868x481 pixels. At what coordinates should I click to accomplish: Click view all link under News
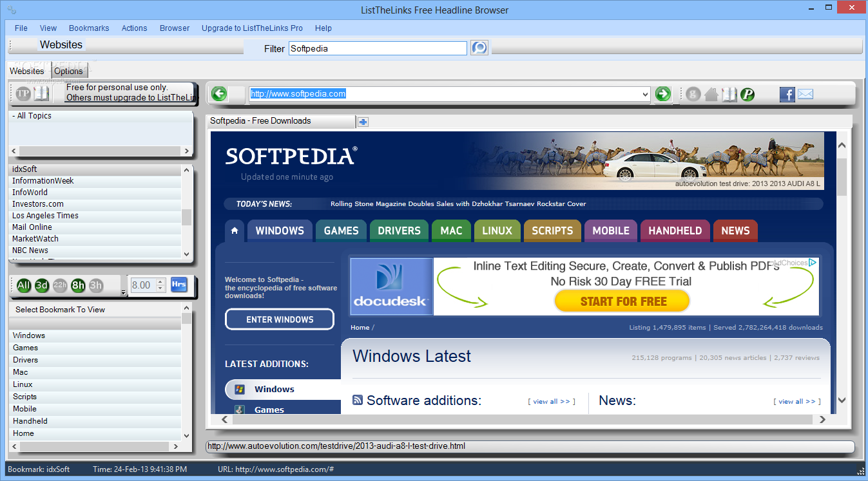(x=797, y=402)
